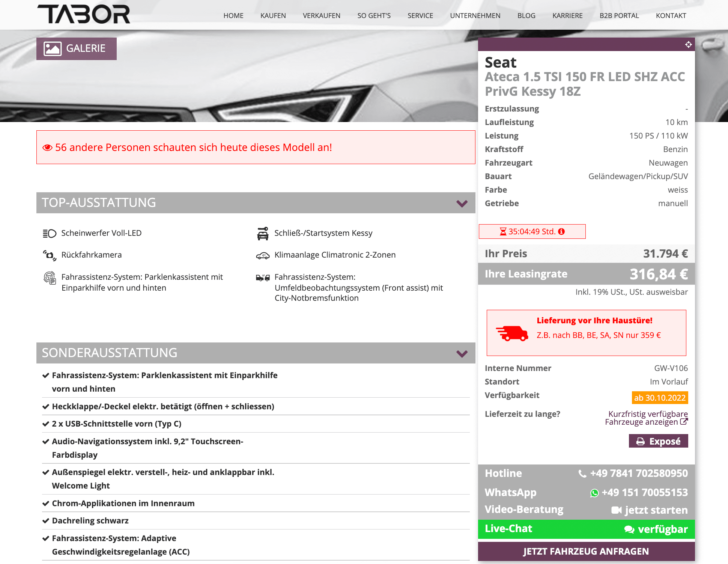Screen dimensions: 728x564
Task: Click the red delivery truck icon
Action: (512, 333)
